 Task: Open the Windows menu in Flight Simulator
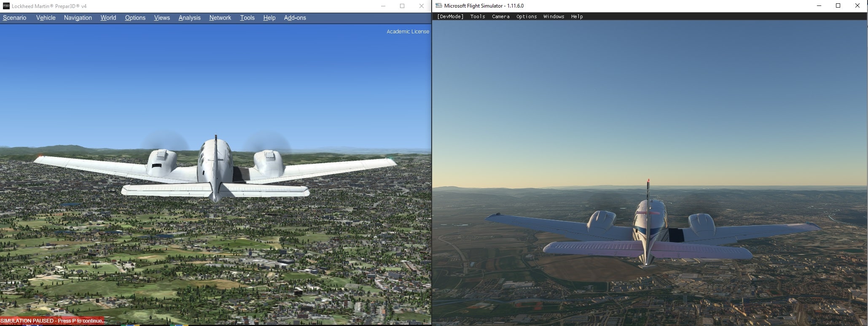pos(554,16)
